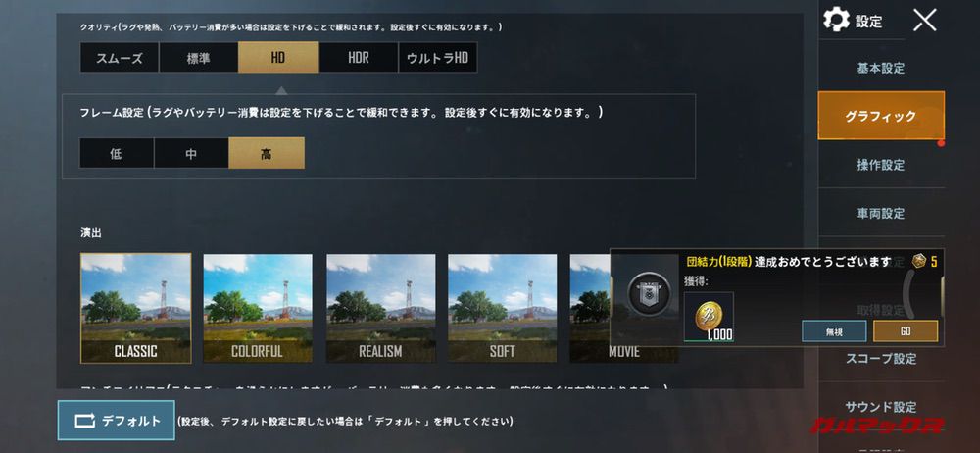Click the GO button in popup

point(906,331)
